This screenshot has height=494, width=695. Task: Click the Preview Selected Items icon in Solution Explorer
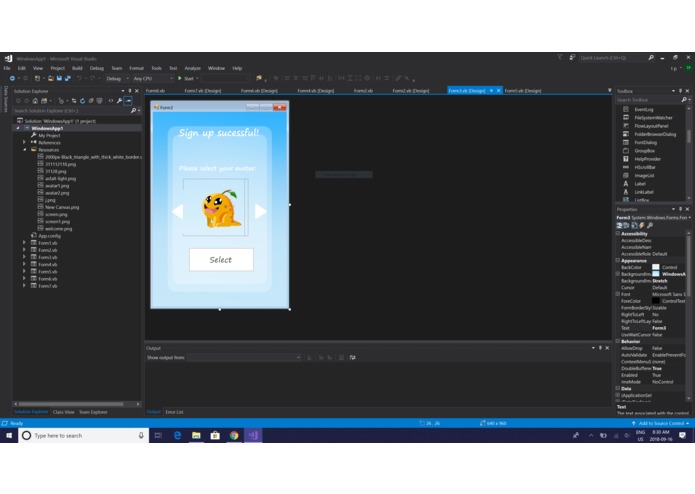(x=128, y=101)
